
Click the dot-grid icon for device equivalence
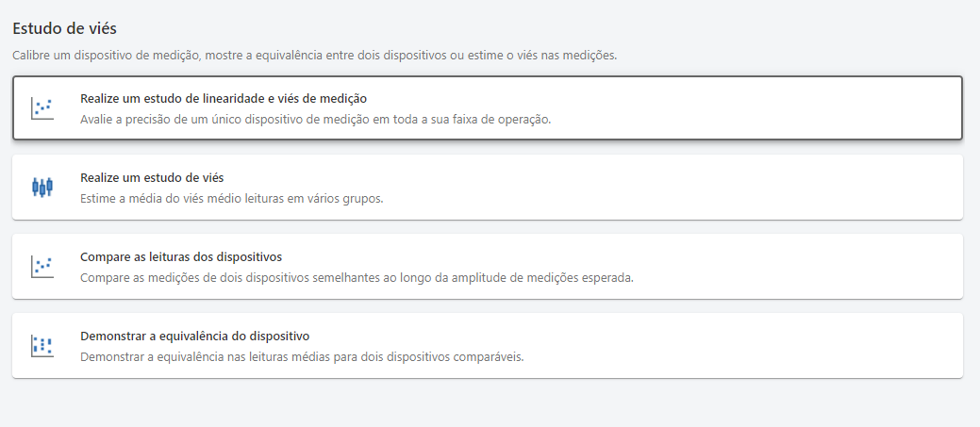coord(42,345)
